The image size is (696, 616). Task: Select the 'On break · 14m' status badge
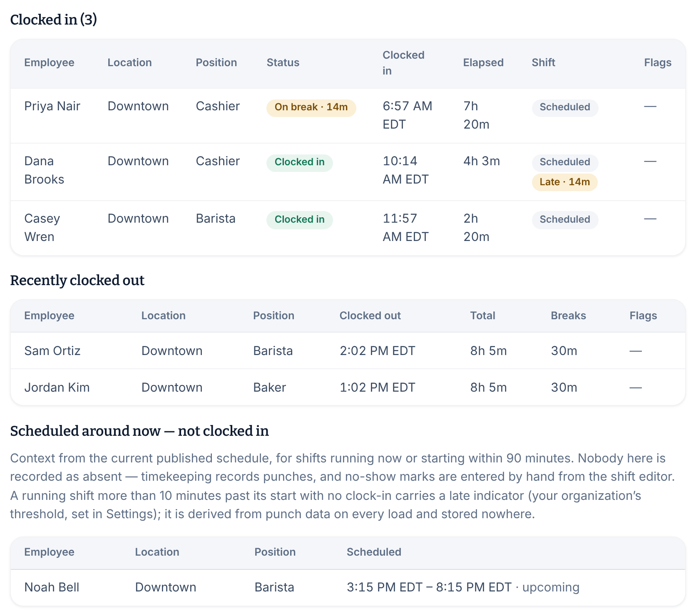(311, 107)
